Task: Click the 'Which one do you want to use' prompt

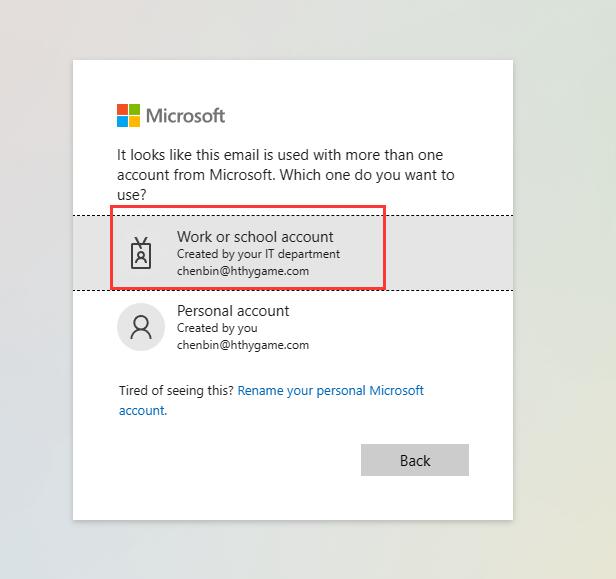Action: tap(286, 175)
